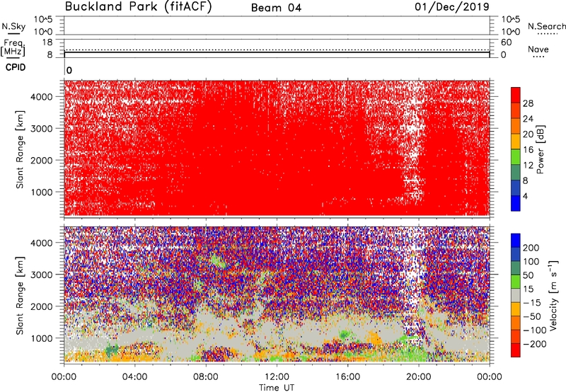Click the 'CPID' label
The width and height of the screenshot is (566, 392).
click(16, 67)
